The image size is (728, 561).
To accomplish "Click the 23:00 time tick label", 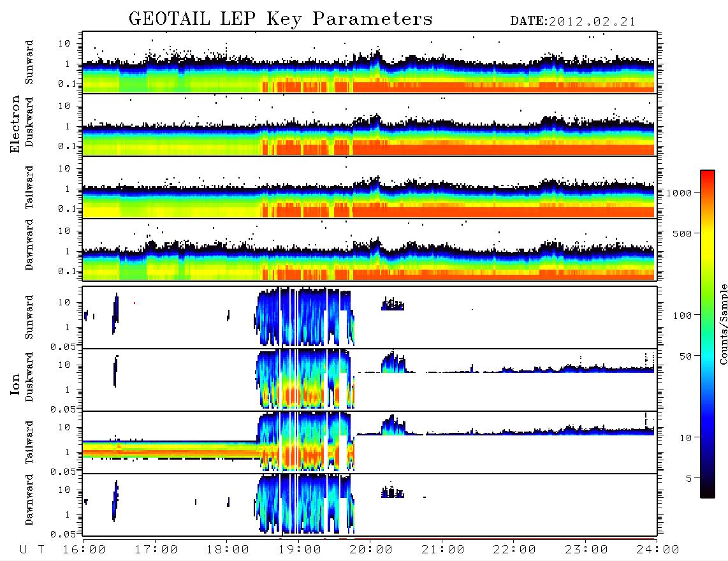I will click(586, 550).
